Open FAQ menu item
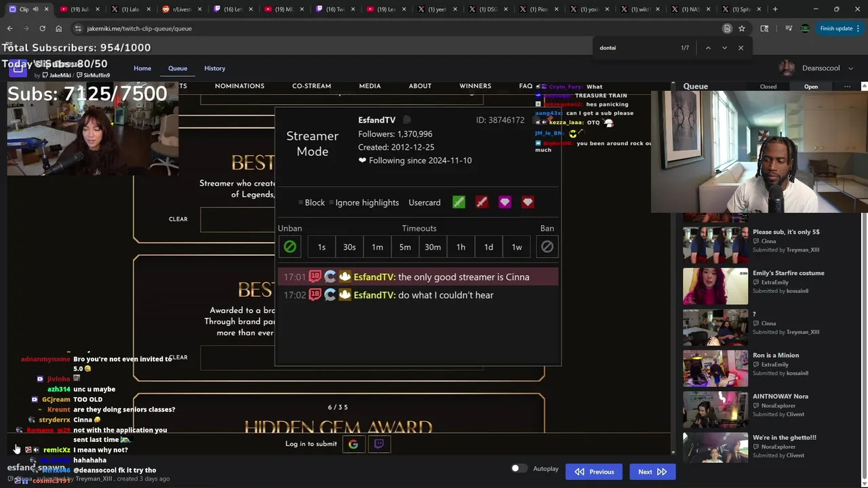The height and width of the screenshot is (488, 868). [526, 86]
